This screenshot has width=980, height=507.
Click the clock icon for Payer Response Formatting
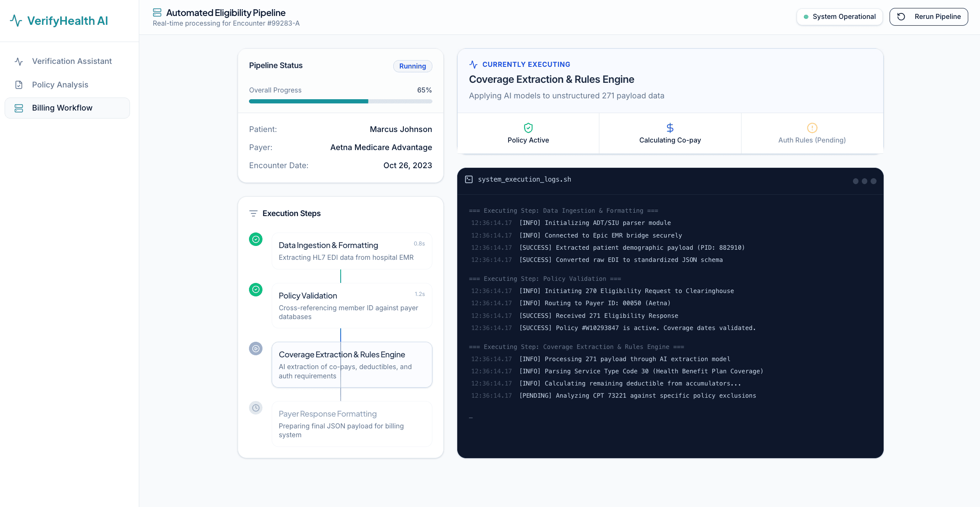point(256,408)
